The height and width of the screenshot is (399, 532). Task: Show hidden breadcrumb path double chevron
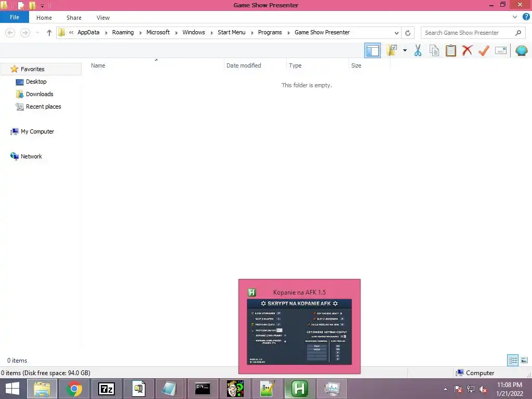(71, 33)
